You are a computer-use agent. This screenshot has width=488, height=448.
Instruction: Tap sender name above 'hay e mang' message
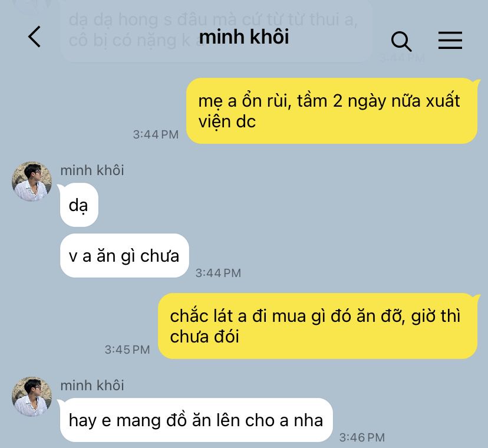tap(92, 386)
